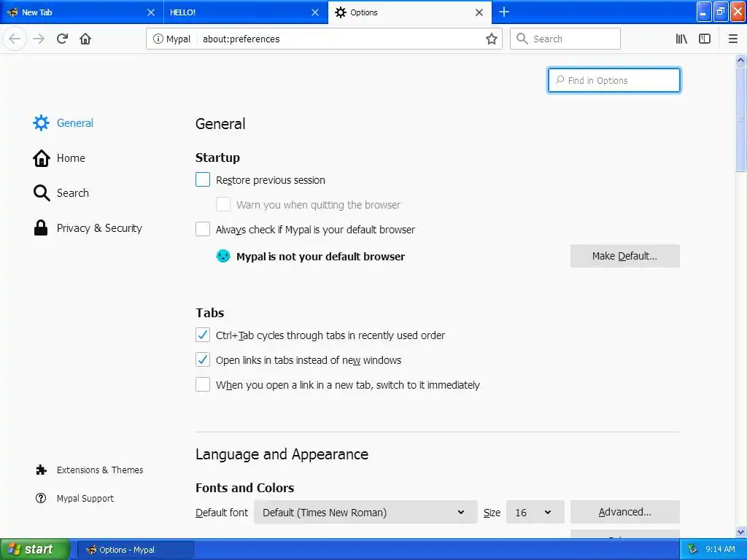Image resolution: width=747 pixels, height=560 pixels.
Task: Switch to the New Tab tab
Action: pyautogui.click(x=82, y=12)
